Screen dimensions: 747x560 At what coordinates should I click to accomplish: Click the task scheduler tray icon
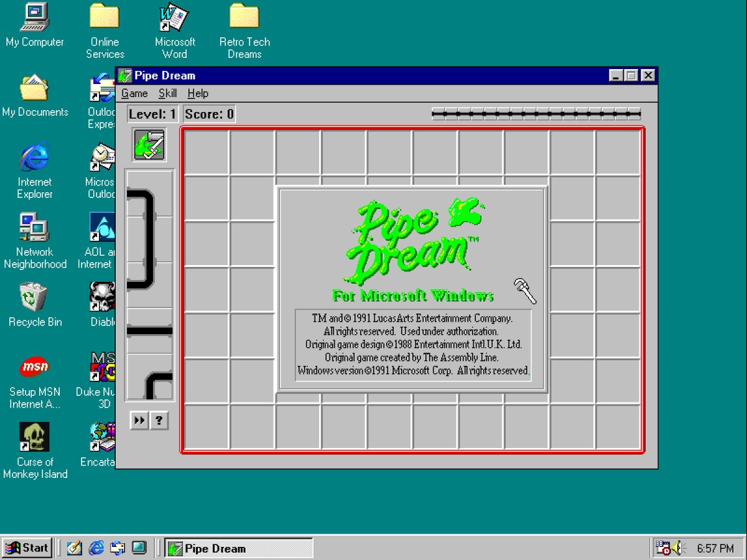(x=663, y=548)
